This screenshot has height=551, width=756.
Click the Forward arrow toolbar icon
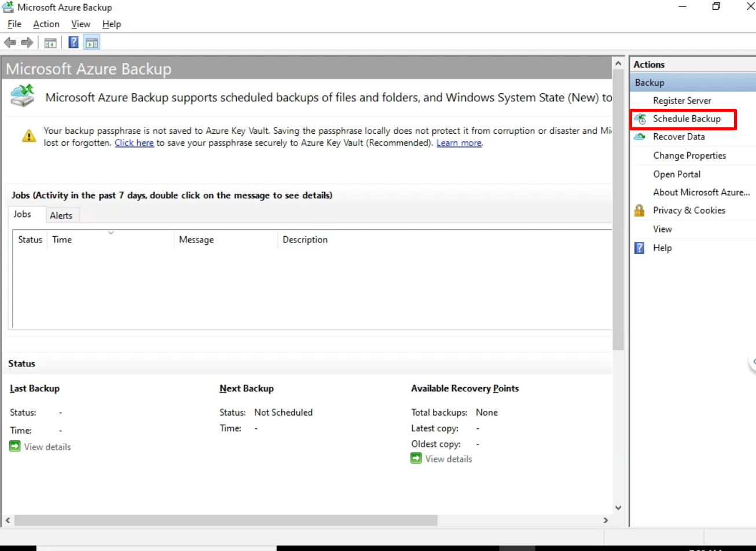[27, 42]
